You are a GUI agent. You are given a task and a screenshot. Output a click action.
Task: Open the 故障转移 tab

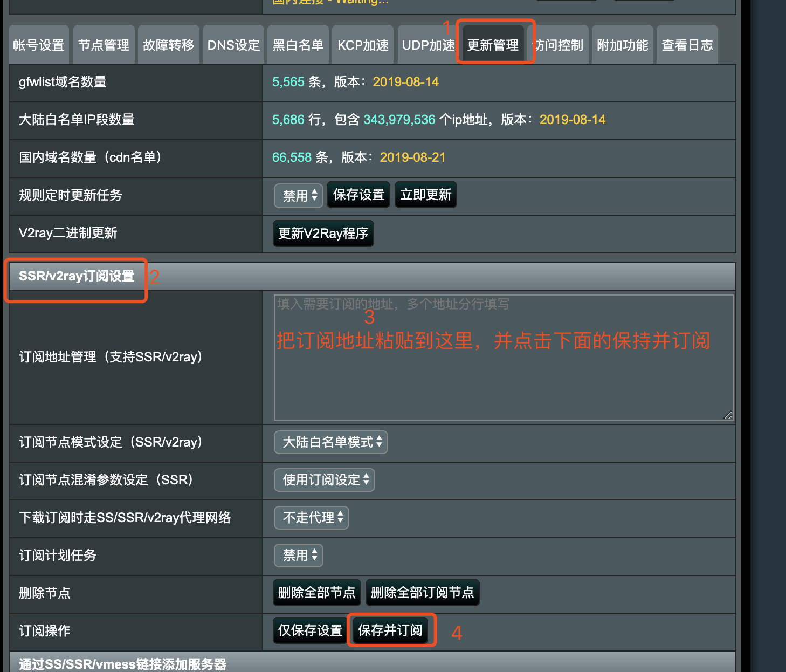point(168,45)
